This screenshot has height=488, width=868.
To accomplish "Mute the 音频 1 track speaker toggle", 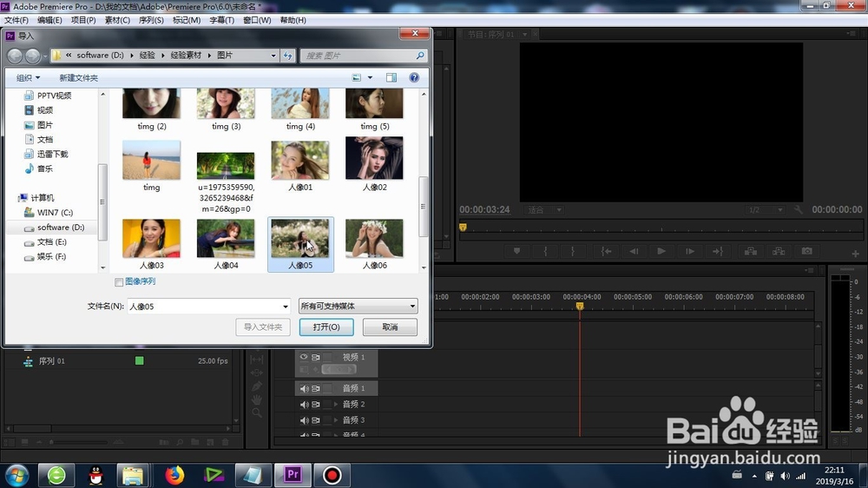I will (304, 388).
